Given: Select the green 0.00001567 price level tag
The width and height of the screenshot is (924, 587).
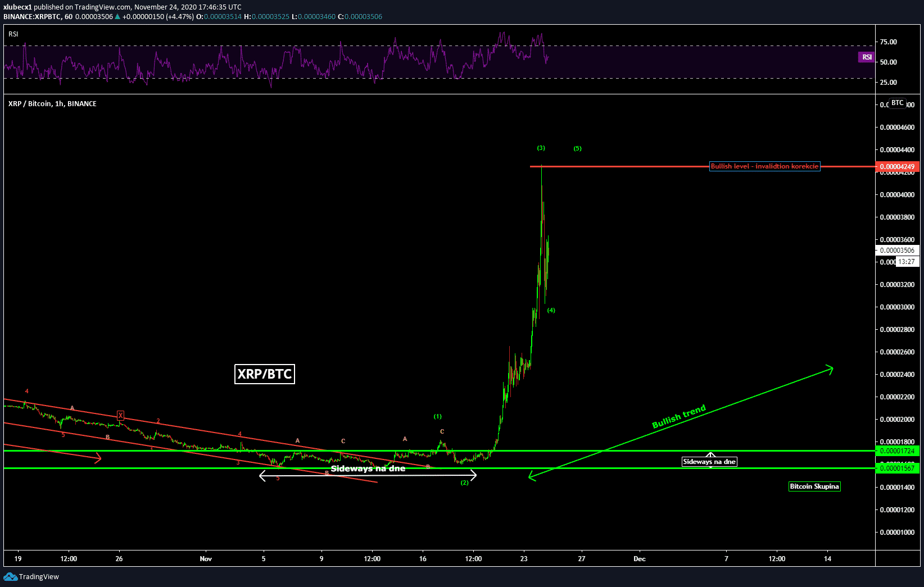Looking at the screenshot, I should (897, 468).
